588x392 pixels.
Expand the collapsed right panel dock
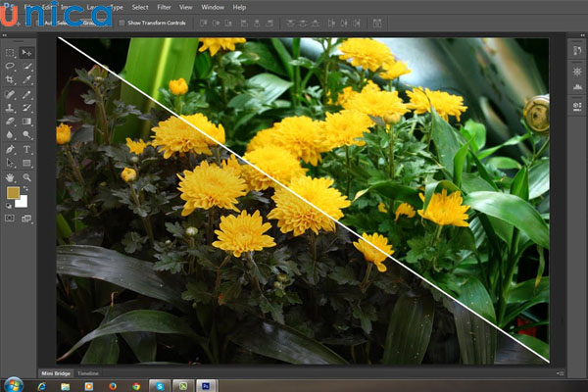[x=580, y=35]
